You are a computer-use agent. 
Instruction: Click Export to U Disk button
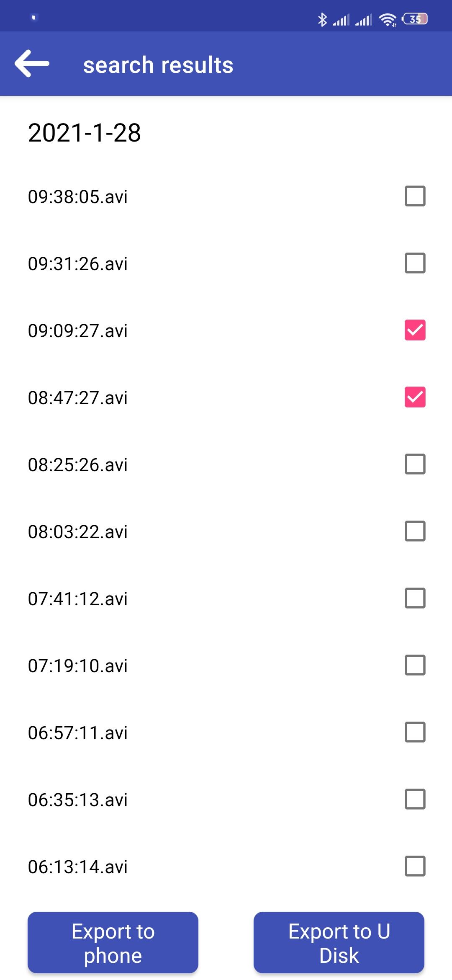pyautogui.click(x=339, y=942)
